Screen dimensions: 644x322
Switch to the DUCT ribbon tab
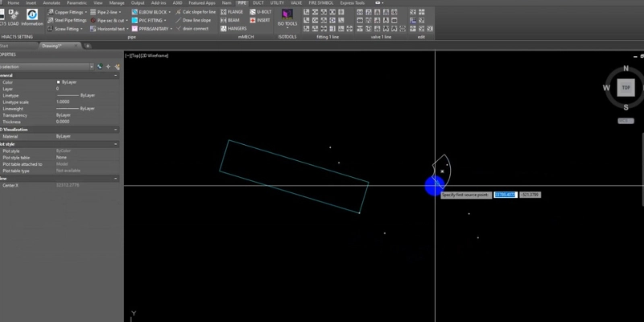258,3
